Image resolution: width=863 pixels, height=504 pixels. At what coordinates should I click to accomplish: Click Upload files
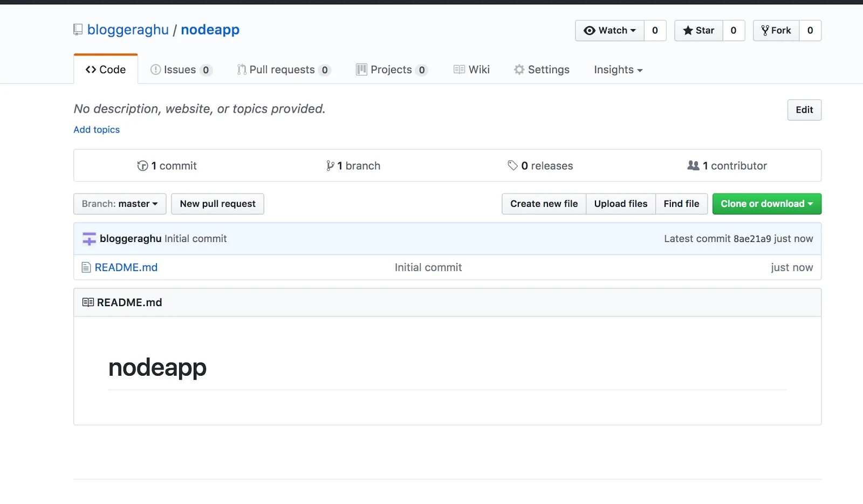tap(621, 204)
